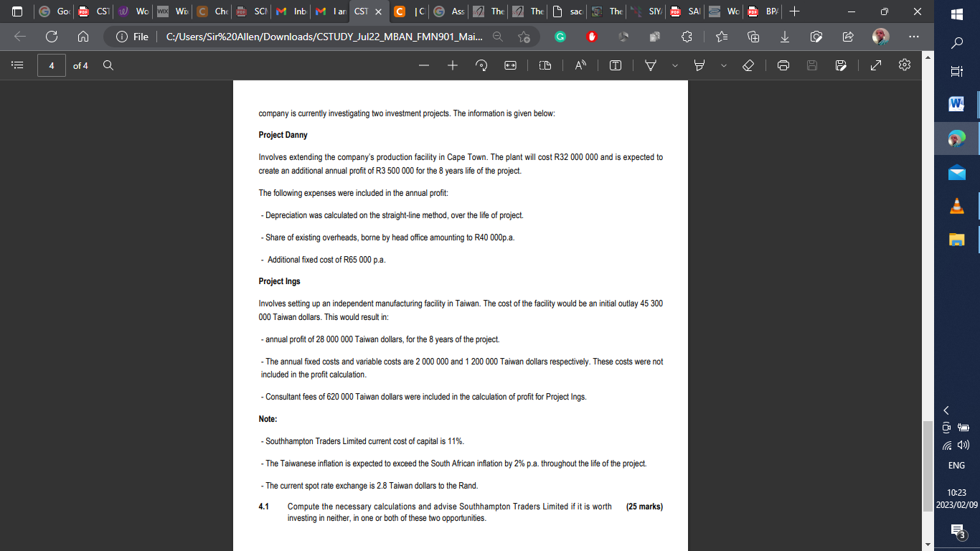This screenshot has height=551, width=980.
Task: Open PDF viewer settings gear
Action: point(905,65)
